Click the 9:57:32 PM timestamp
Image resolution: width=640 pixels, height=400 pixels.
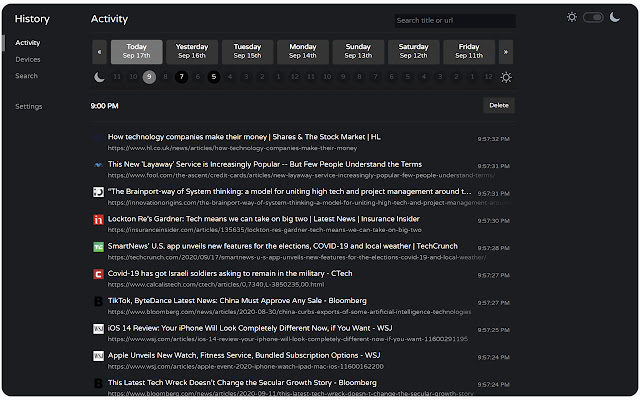pos(493,139)
